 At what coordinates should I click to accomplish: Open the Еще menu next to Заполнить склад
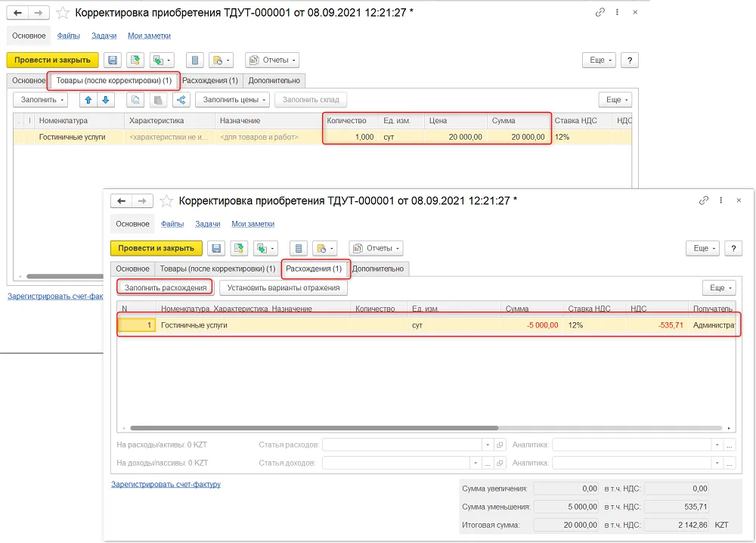[615, 100]
